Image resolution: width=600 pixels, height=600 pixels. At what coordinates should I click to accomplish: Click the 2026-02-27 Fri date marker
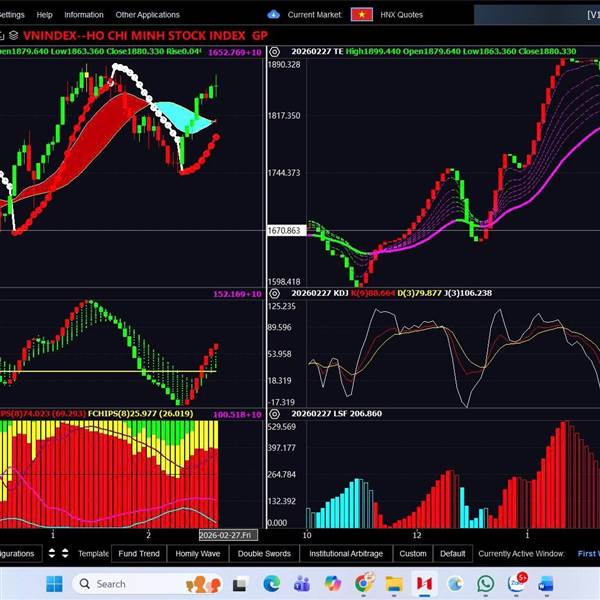227,535
